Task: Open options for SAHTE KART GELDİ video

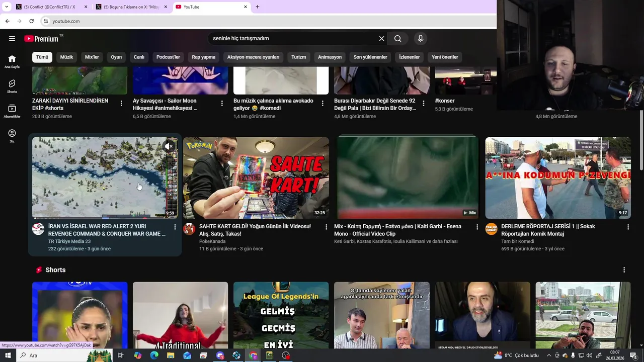Action: [x=326, y=227]
